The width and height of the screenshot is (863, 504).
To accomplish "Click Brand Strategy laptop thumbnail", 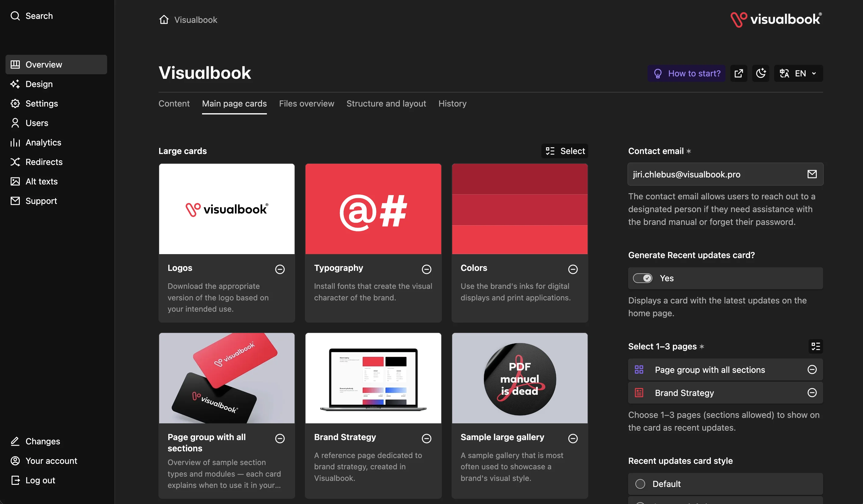I will click(373, 378).
